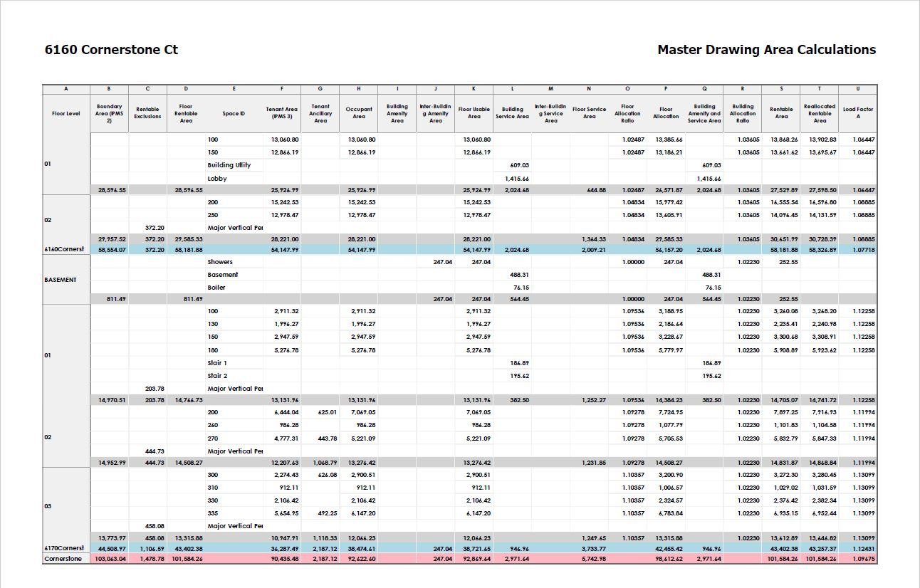Select space ID "180"
This screenshot has width=920, height=588.
tap(213, 350)
